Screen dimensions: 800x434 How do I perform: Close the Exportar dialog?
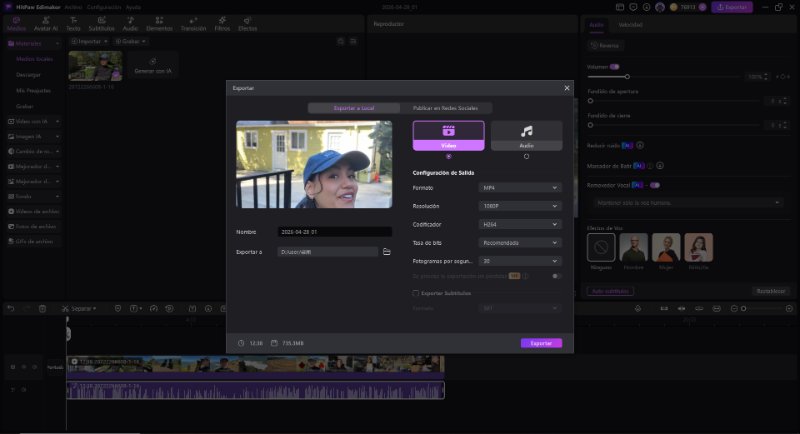(x=566, y=88)
